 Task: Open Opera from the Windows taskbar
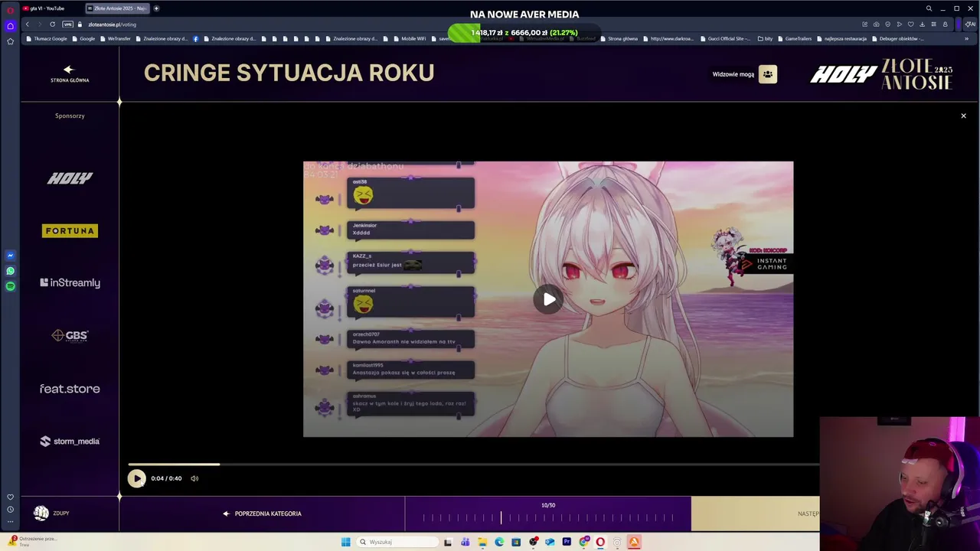(x=600, y=542)
